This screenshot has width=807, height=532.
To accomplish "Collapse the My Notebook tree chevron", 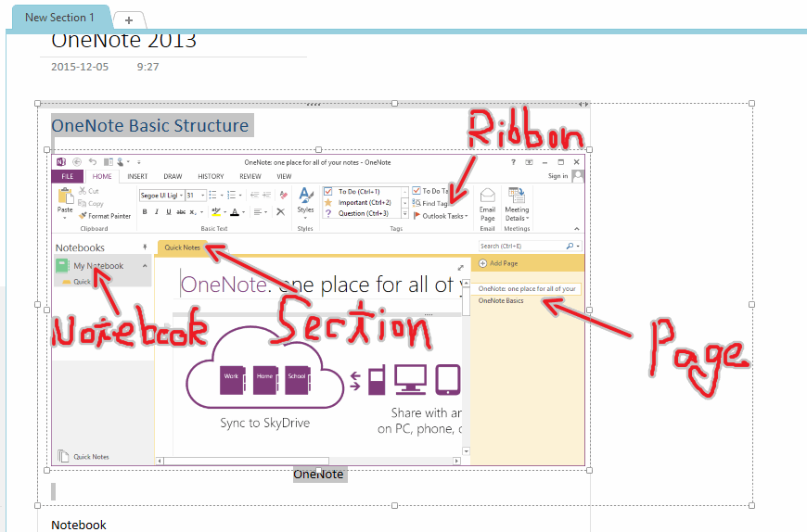I will (x=145, y=266).
